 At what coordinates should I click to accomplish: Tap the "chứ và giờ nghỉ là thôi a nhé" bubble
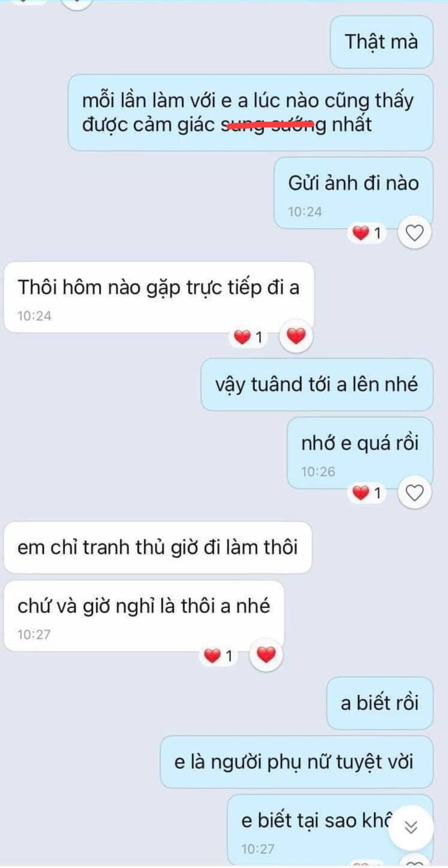[144, 616]
